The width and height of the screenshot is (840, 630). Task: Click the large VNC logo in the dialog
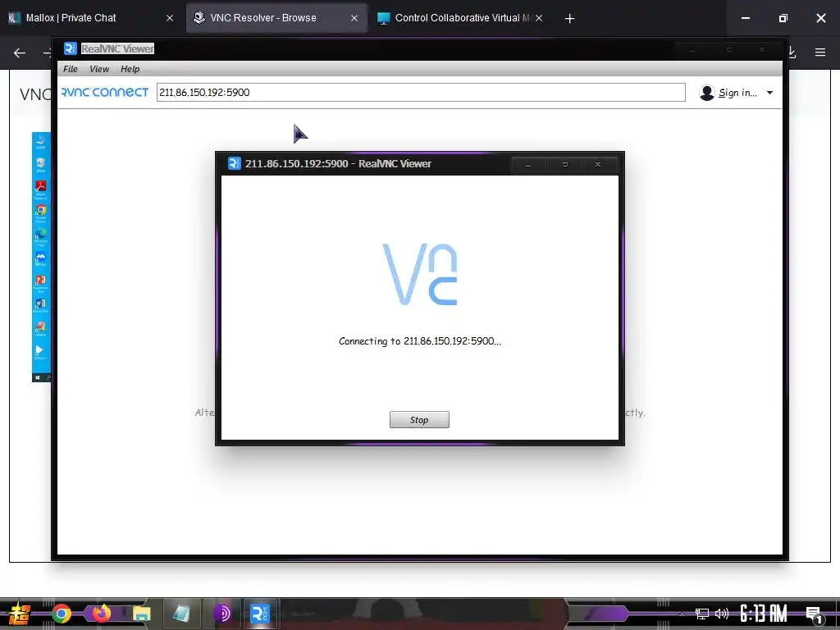(419, 274)
